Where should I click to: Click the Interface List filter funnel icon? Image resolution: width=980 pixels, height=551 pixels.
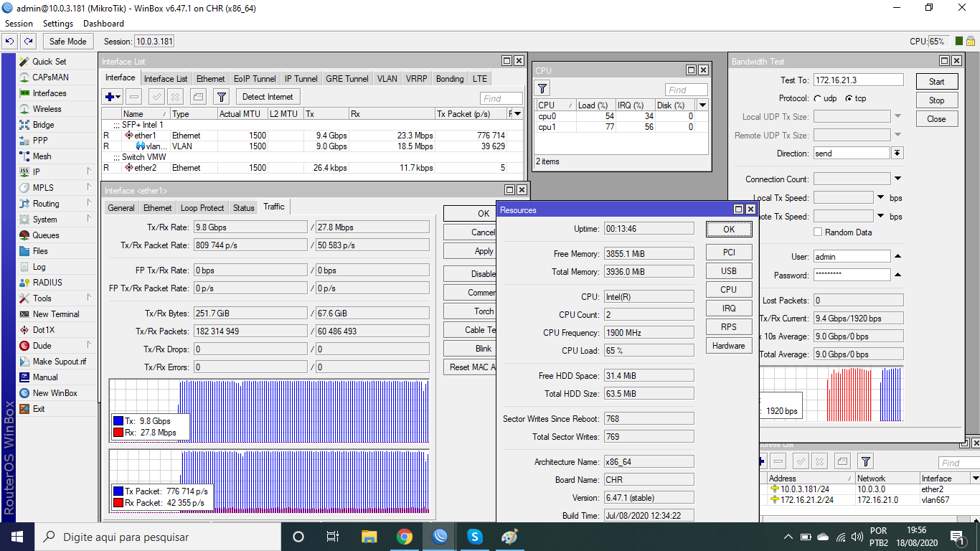[222, 97]
